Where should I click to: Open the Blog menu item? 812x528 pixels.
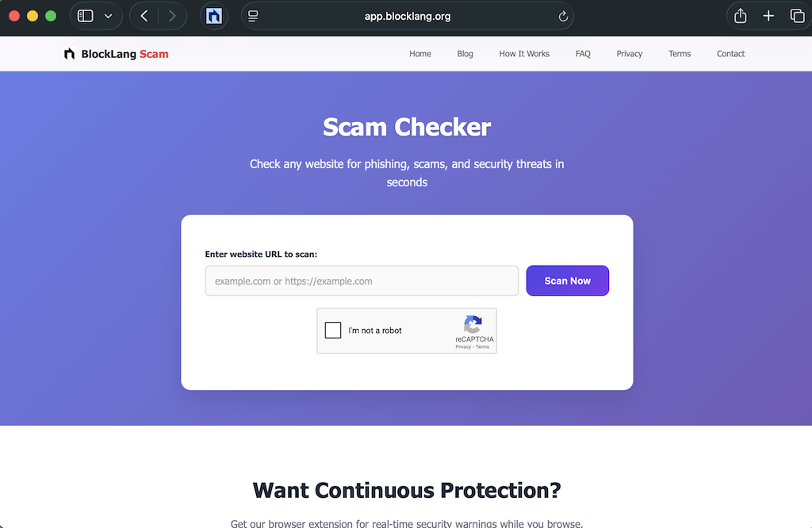tap(465, 54)
